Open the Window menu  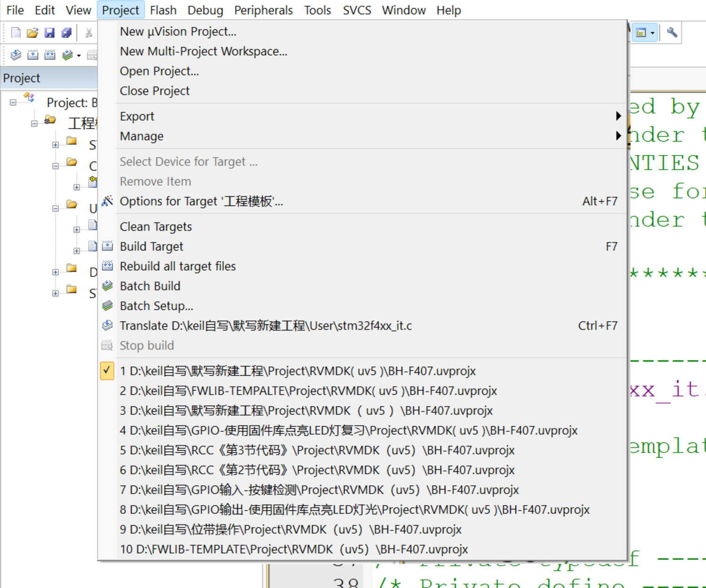404,10
